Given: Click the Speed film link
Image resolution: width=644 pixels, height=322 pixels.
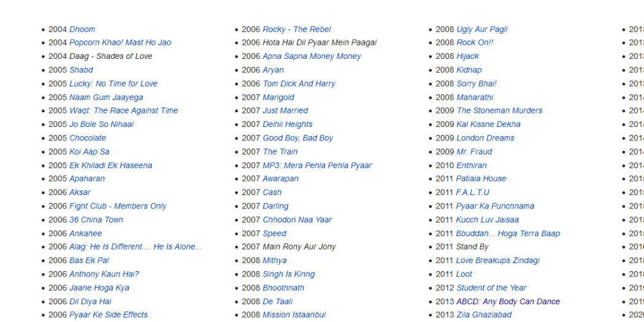Looking at the screenshot, I should (274, 233).
